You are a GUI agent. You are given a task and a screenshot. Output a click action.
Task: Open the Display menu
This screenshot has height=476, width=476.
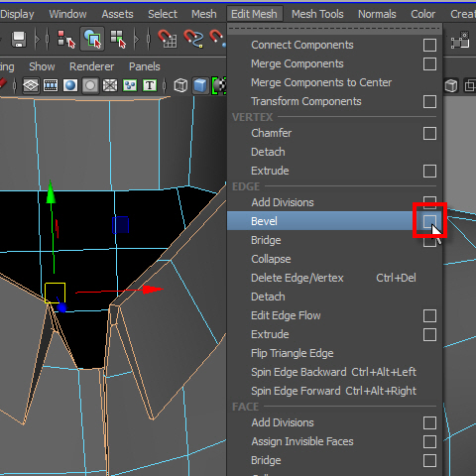tap(17, 14)
